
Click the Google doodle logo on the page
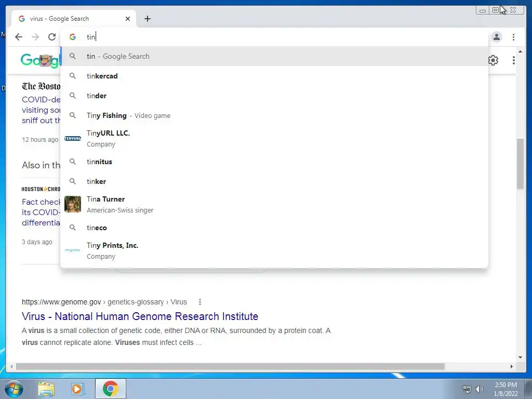[41, 60]
